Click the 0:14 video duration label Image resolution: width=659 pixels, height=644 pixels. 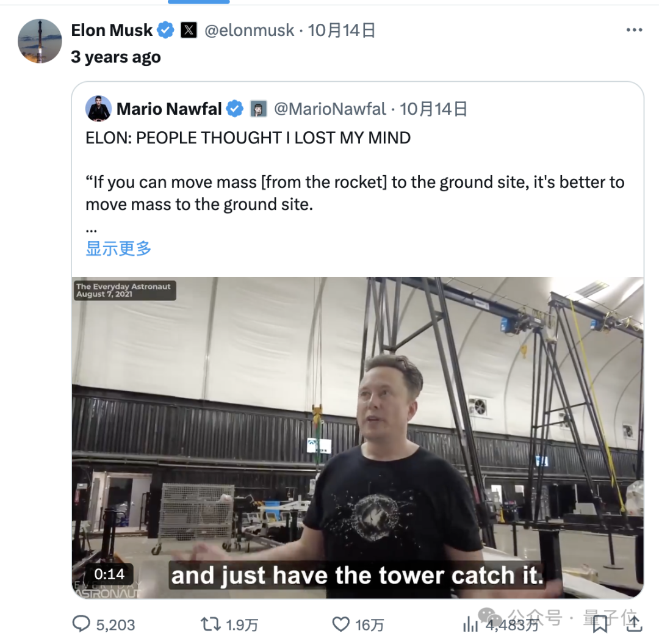pyautogui.click(x=109, y=574)
